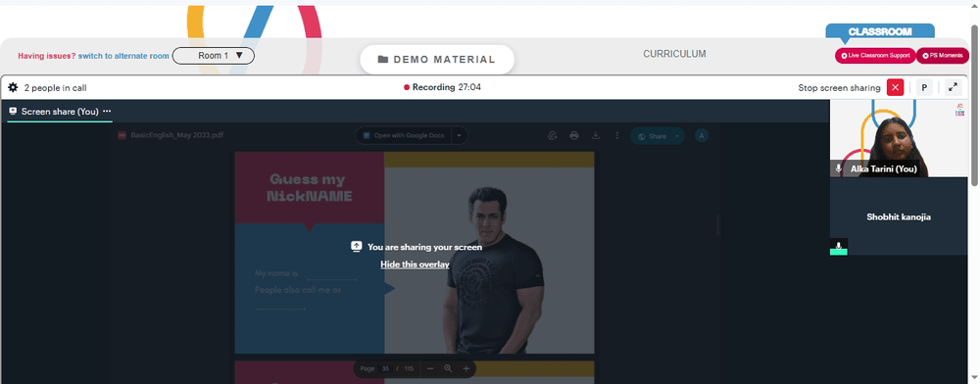This screenshot has width=980, height=384.
Task: Click the folder icon in Demo Material
Action: (x=383, y=60)
